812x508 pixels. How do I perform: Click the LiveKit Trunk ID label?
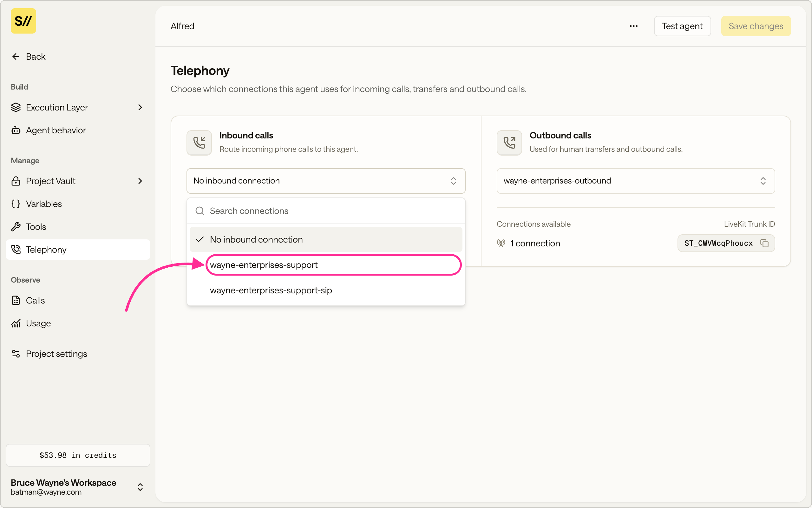(749, 224)
